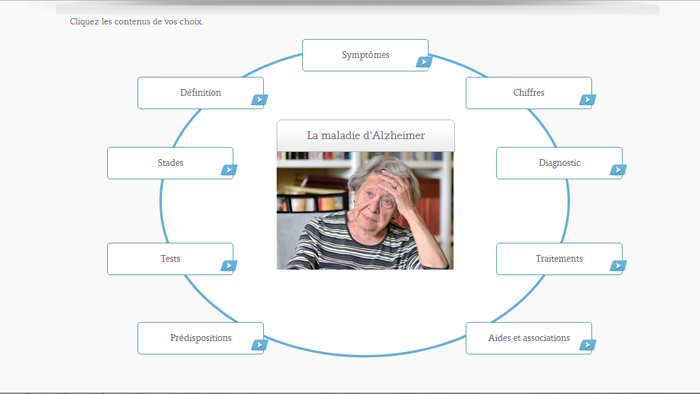This screenshot has width=700, height=394.
Task: Select the Chiffres topic
Action: click(529, 93)
